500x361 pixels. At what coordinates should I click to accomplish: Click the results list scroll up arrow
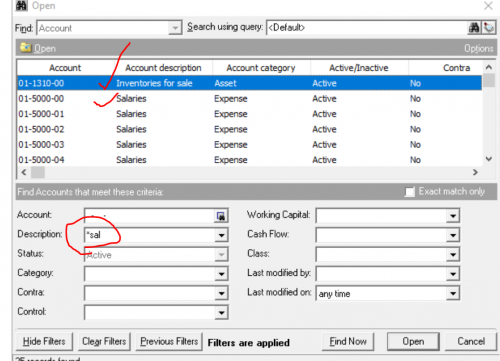(x=489, y=67)
